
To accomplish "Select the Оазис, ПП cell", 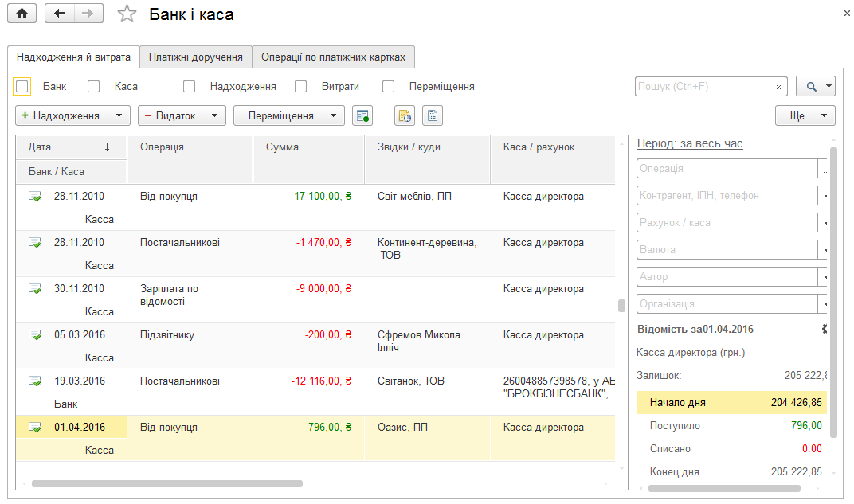I will (x=428, y=439).
